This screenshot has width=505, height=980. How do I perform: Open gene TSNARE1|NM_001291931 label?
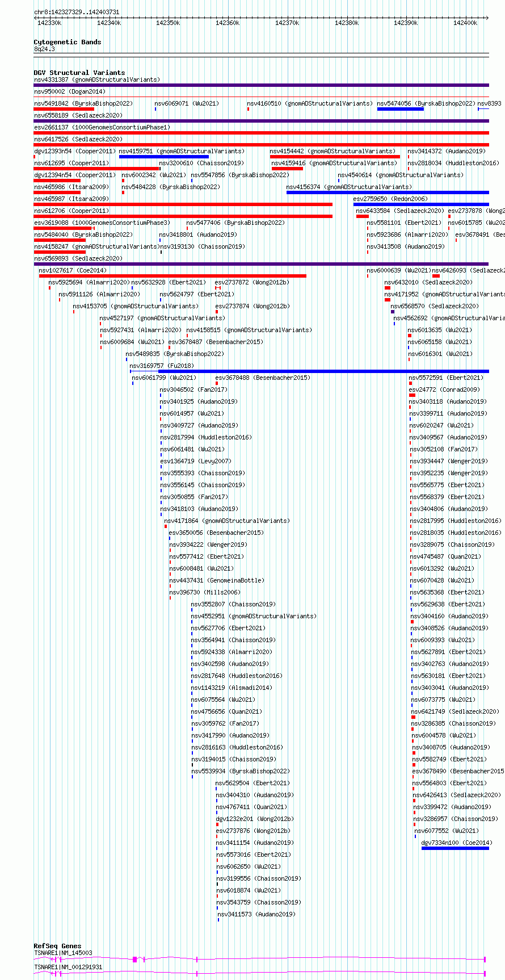click(68, 967)
